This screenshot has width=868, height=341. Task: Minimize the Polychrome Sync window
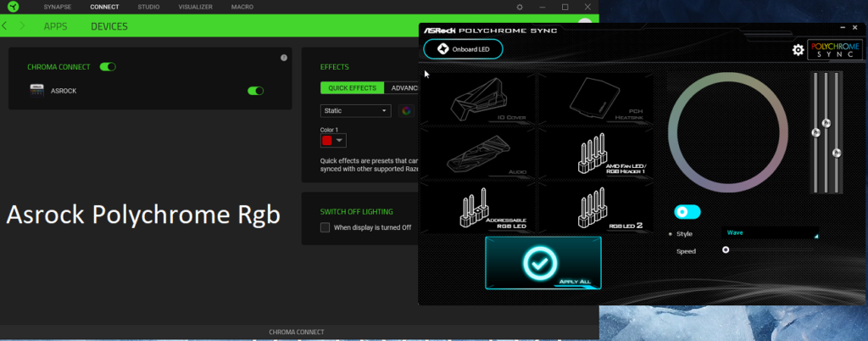(841, 27)
